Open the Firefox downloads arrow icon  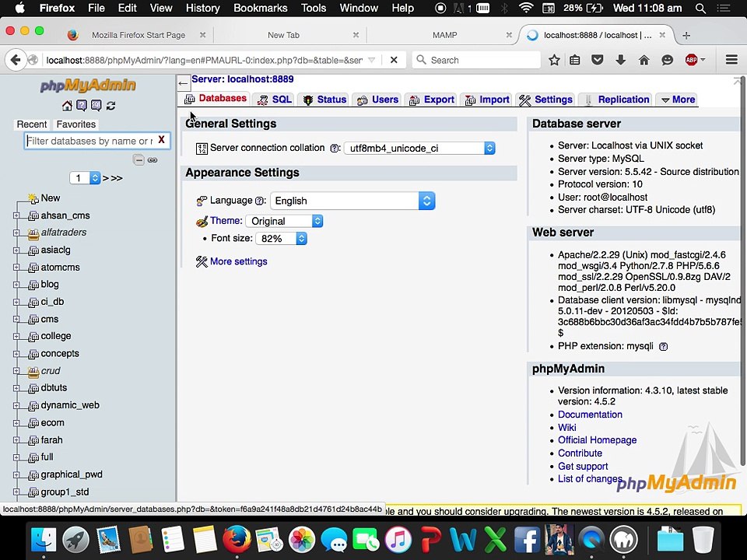coord(620,60)
